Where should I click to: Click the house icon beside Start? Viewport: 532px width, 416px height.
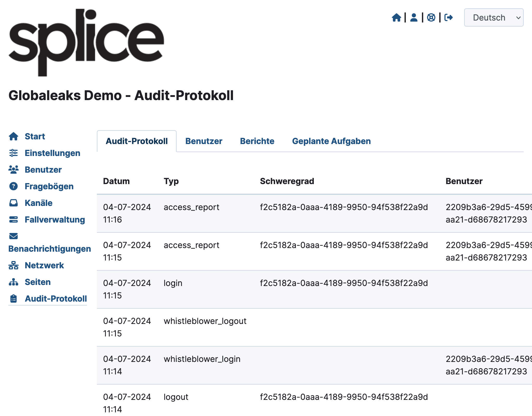point(14,136)
